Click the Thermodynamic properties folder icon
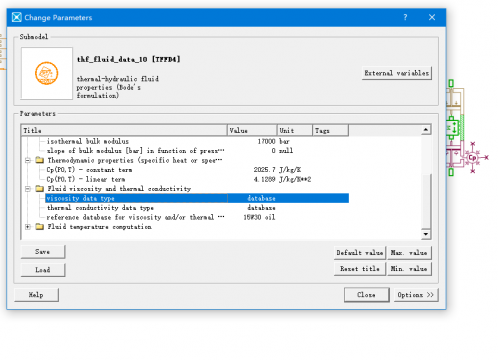 click(x=40, y=160)
